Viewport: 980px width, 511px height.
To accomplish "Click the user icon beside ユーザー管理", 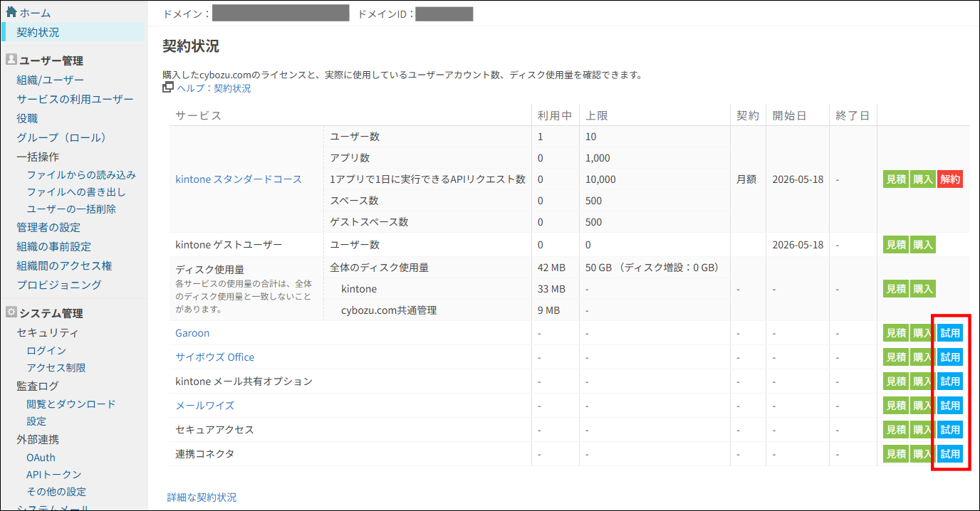I will point(11,60).
